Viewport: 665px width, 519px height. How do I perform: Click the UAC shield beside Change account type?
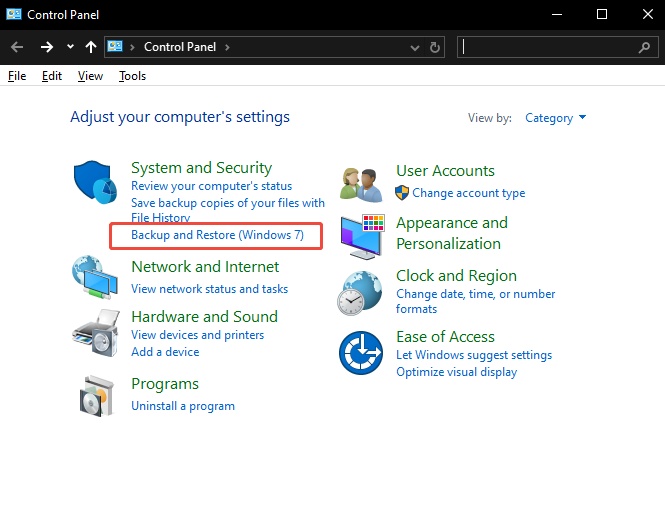pyautogui.click(x=402, y=193)
